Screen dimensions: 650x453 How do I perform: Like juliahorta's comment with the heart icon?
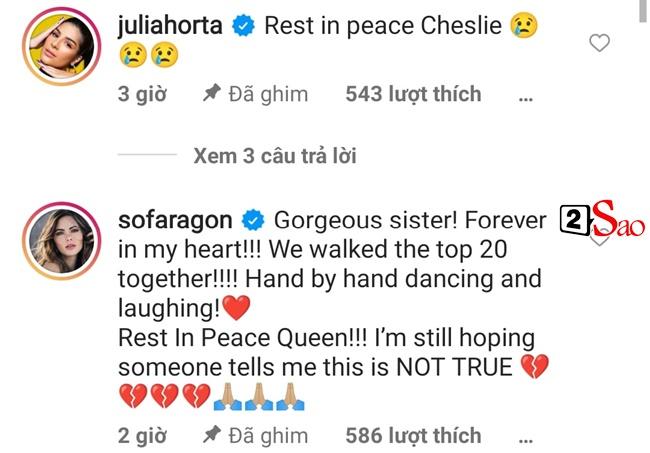click(x=599, y=43)
